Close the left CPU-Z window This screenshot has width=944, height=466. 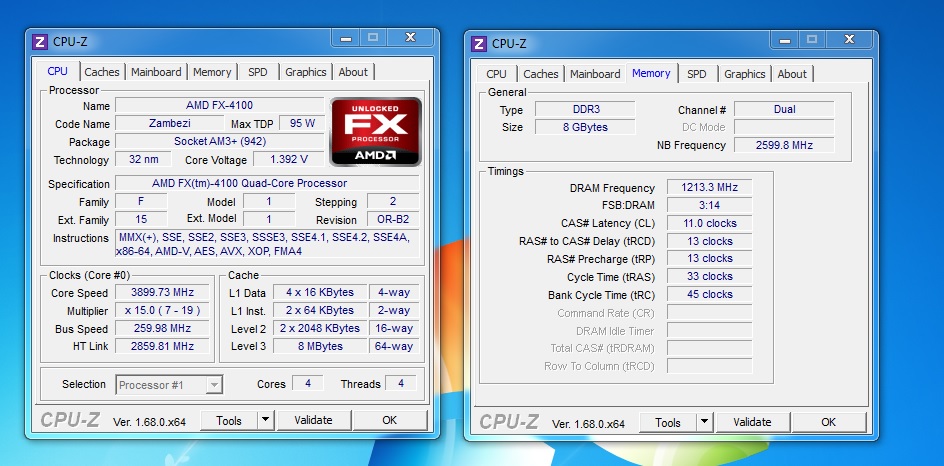click(411, 38)
